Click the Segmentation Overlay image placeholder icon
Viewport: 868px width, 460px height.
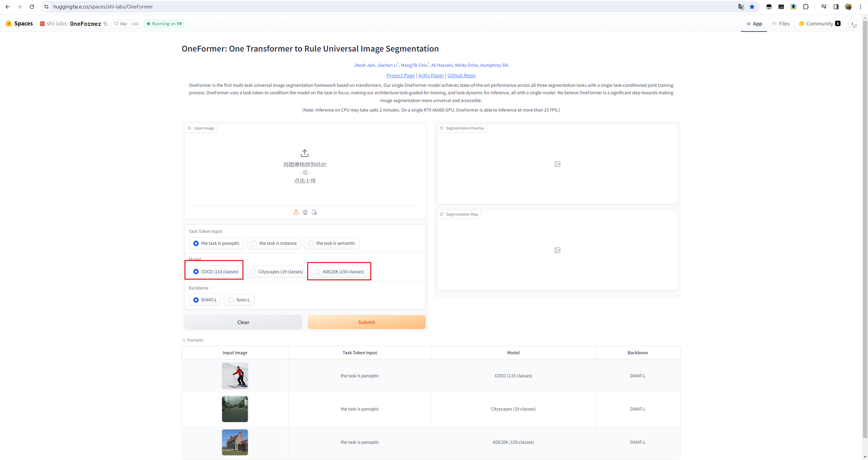tap(557, 164)
